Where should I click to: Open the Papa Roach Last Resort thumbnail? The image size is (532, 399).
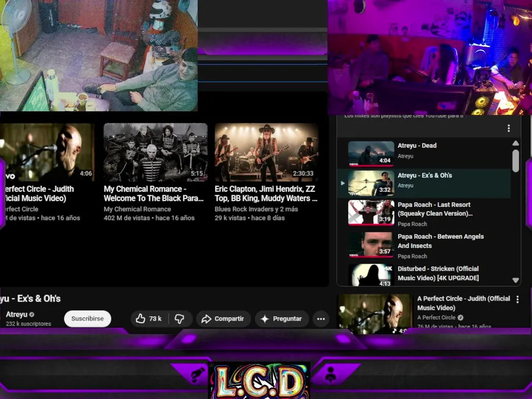(371, 213)
